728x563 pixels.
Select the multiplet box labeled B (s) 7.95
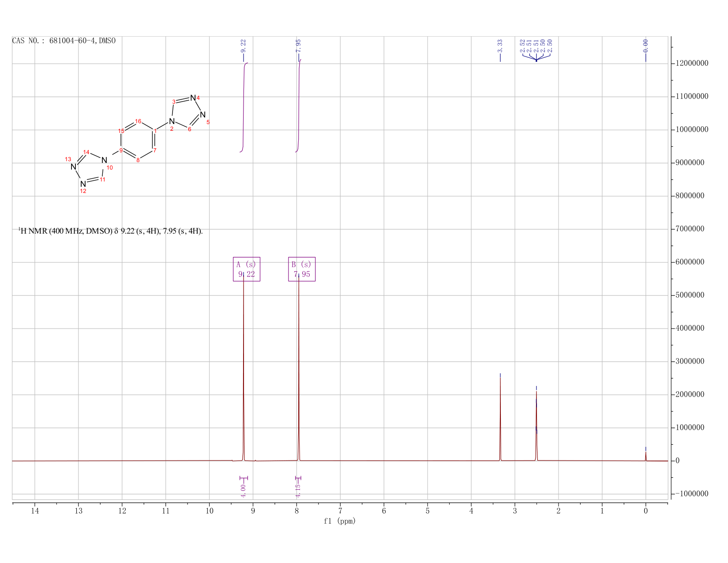(x=302, y=269)
